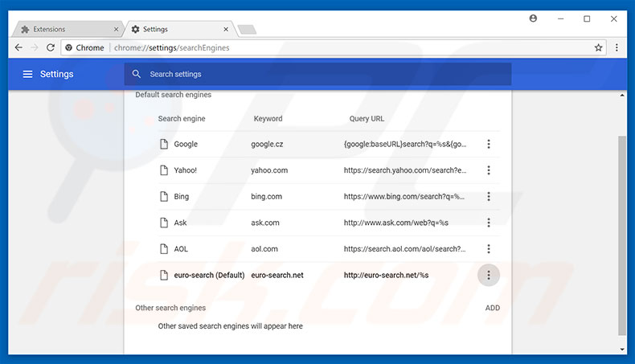Click the Other saved search engines will appear here text
The image size is (635, 364).
(231, 326)
